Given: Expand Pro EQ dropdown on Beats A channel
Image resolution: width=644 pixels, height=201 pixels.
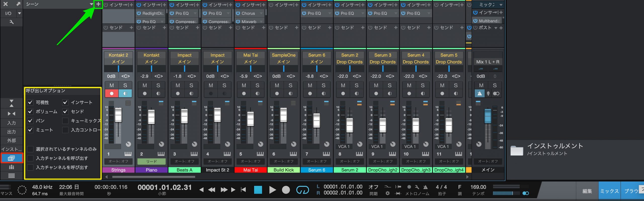Looking at the screenshot, I should click(x=195, y=13).
